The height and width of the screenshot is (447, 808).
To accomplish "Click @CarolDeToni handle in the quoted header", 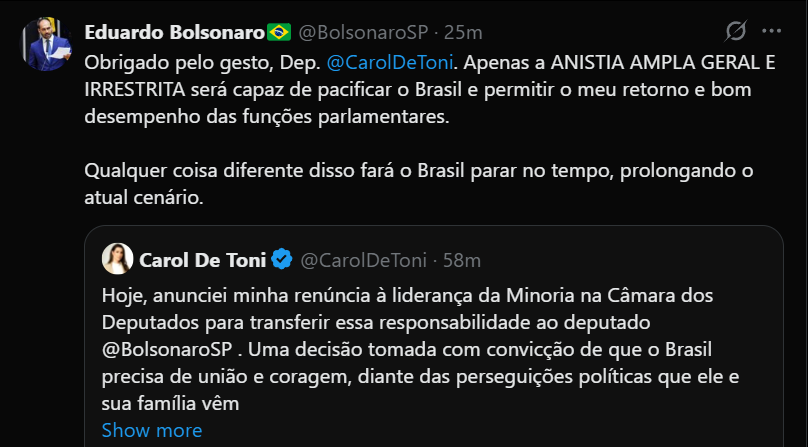I will tap(362, 260).
